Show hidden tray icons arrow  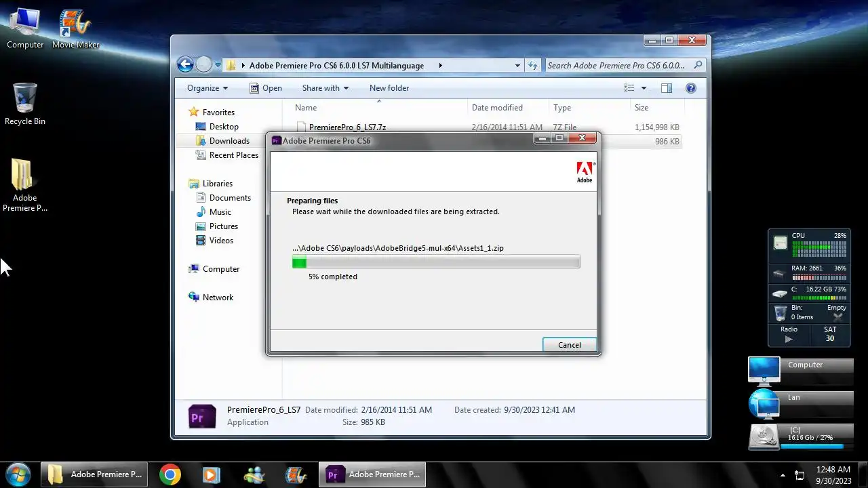click(x=783, y=475)
